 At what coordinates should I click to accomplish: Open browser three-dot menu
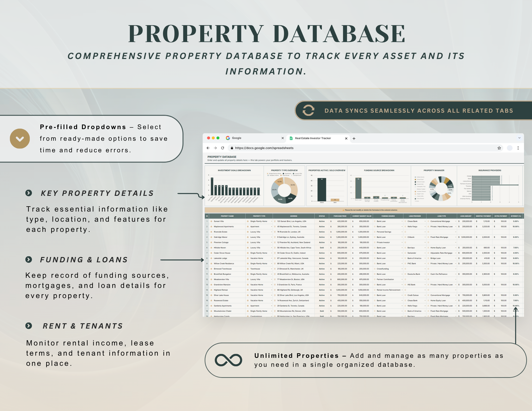[518, 148]
